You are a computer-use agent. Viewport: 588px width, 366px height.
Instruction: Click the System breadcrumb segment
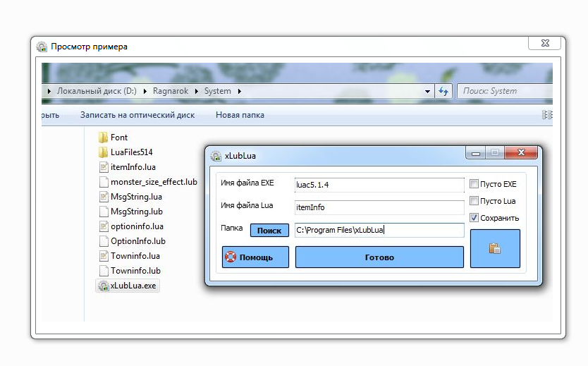[217, 91]
